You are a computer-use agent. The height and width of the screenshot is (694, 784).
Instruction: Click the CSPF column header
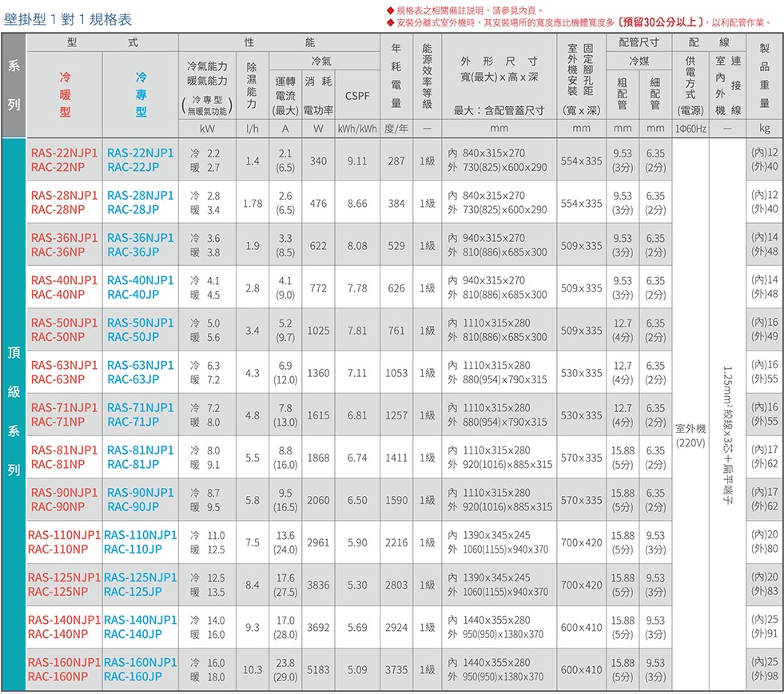pyautogui.click(x=357, y=96)
